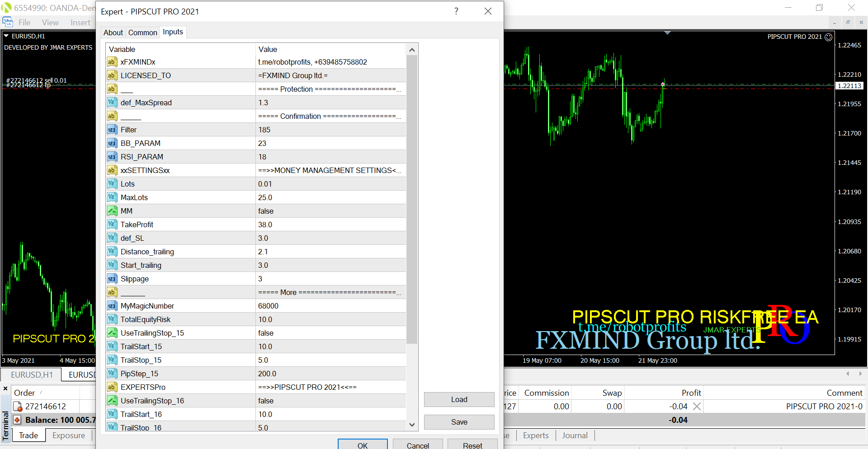Open the Experts tab in Terminal
The image size is (868, 449).
[x=536, y=435]
